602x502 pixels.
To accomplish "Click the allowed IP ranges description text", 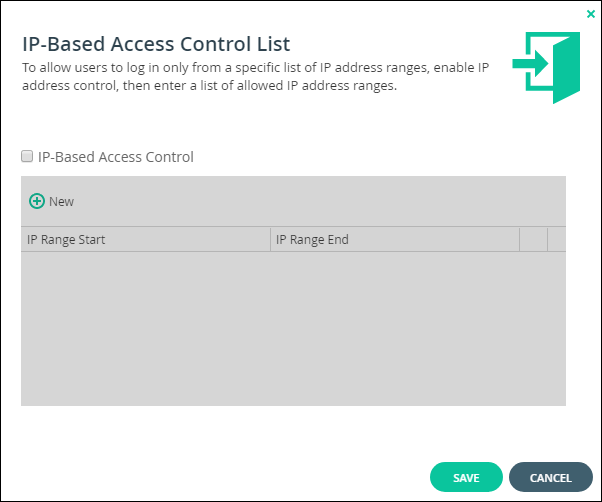I will (x=255, y=76).
